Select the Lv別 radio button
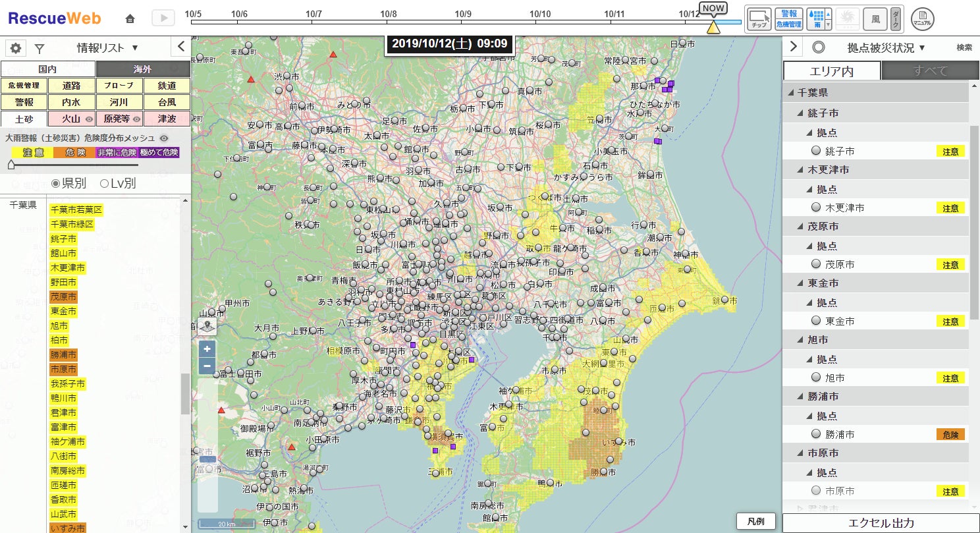 tap(104, 184)
